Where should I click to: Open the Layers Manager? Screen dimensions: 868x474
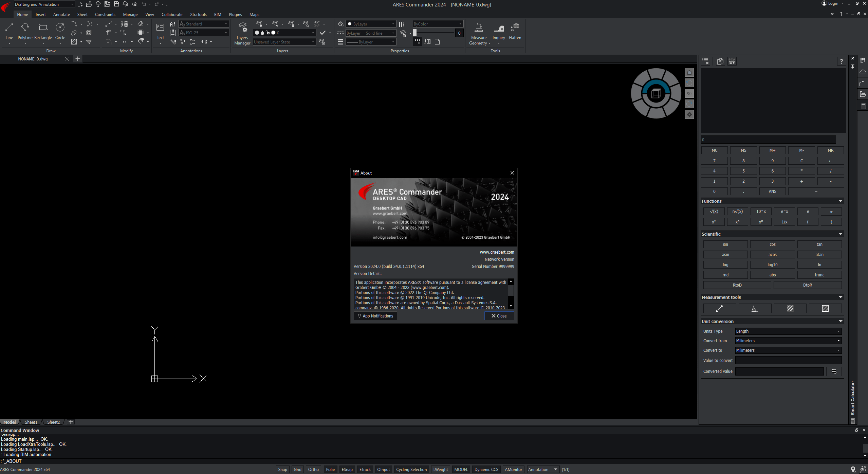click(242, 33)
